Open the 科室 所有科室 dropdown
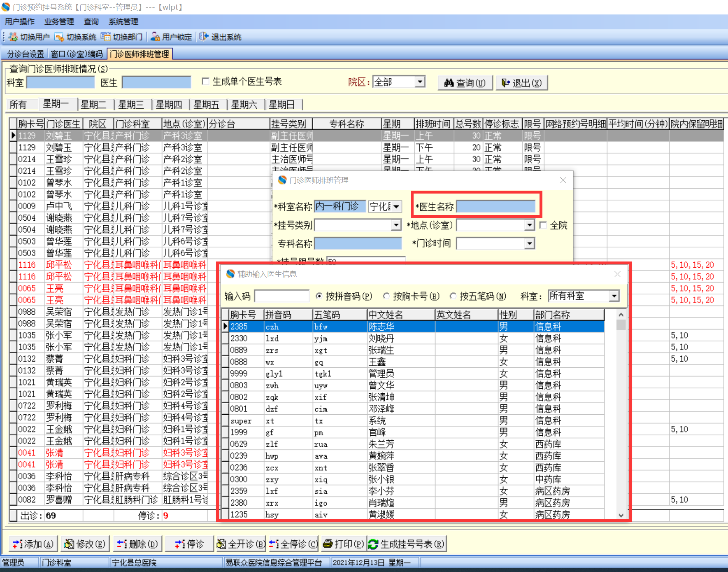The image size is (728, 572). [614, 296]
